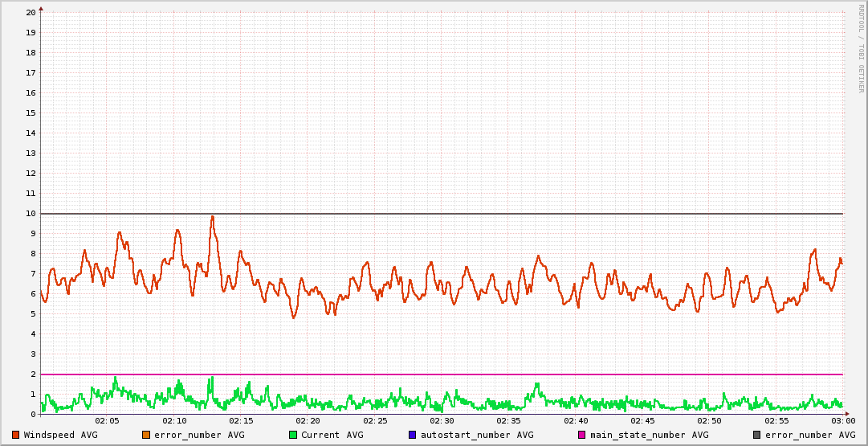868x446 pixels.
Task: Click the y-axis label for value 10
Action: (x=31, y=213)
